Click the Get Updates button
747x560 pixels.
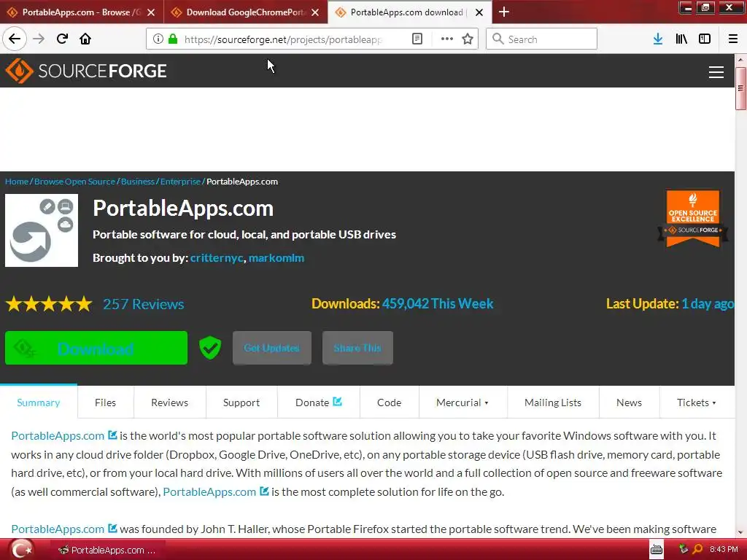pyautogui.click(x=272, y=348)
